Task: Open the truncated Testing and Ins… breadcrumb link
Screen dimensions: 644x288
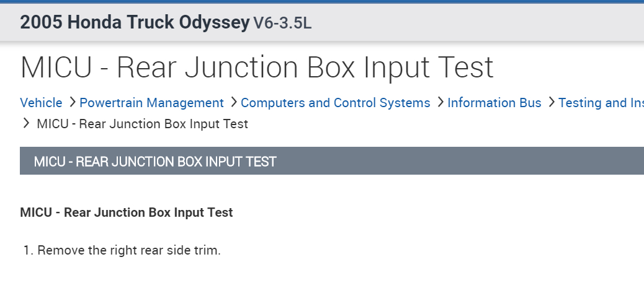Action: [x=601, y=103]
